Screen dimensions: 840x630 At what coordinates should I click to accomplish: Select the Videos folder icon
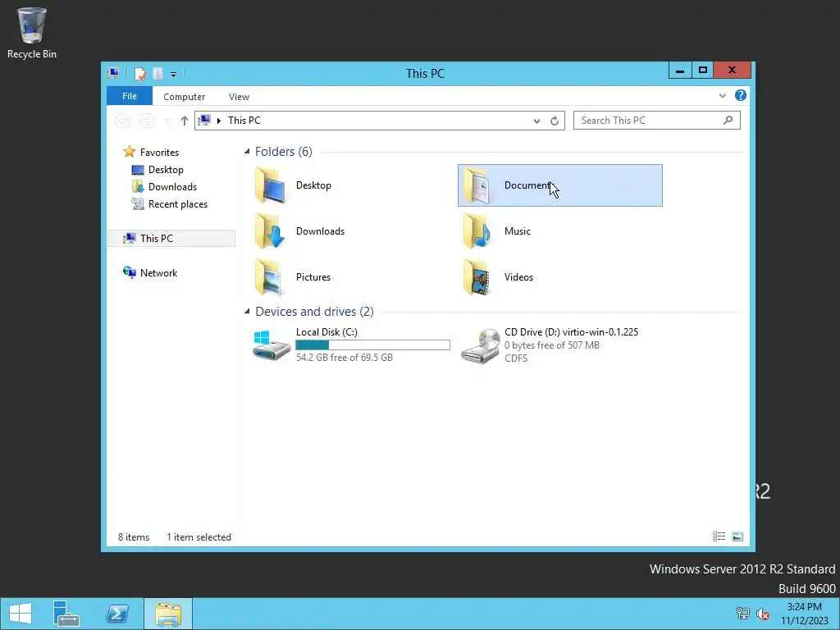[x=477, y=277]
